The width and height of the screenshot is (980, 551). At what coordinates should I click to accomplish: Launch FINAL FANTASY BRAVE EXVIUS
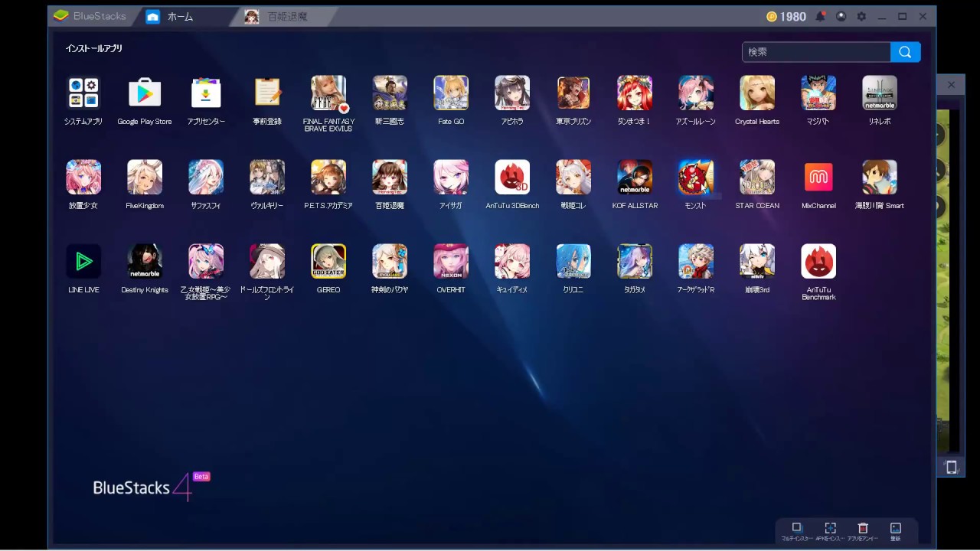coord(328,93)
